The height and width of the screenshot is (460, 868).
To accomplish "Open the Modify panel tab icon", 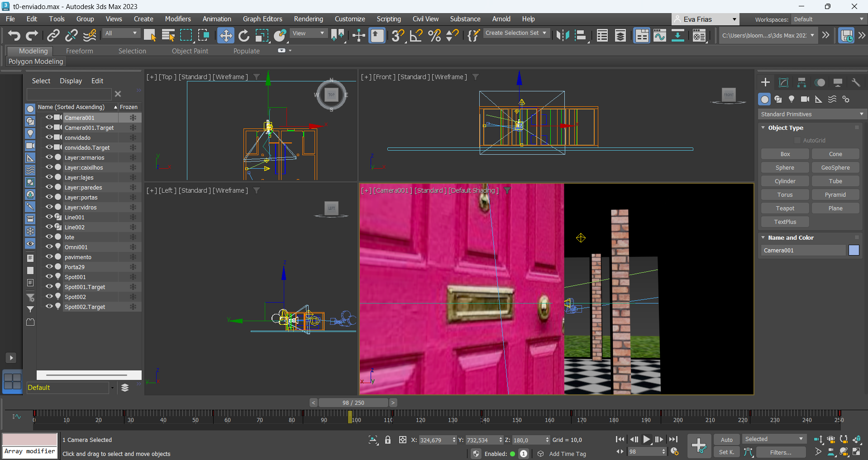I will pyautogui.click(x=783, y=82).
